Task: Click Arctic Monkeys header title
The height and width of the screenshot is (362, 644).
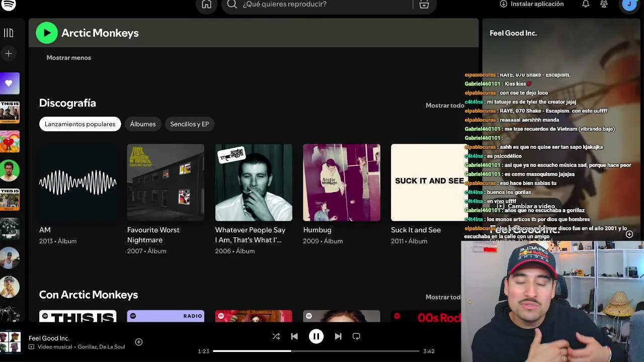Action: pos(100,33)
